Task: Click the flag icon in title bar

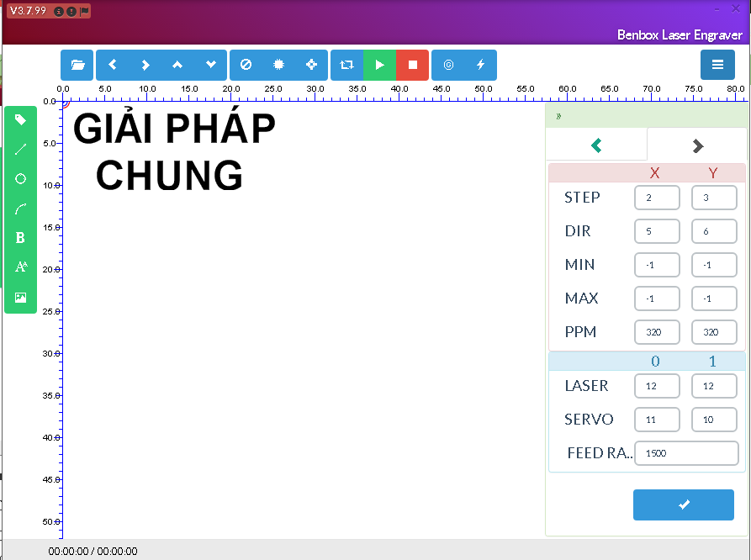Action: 84,12
